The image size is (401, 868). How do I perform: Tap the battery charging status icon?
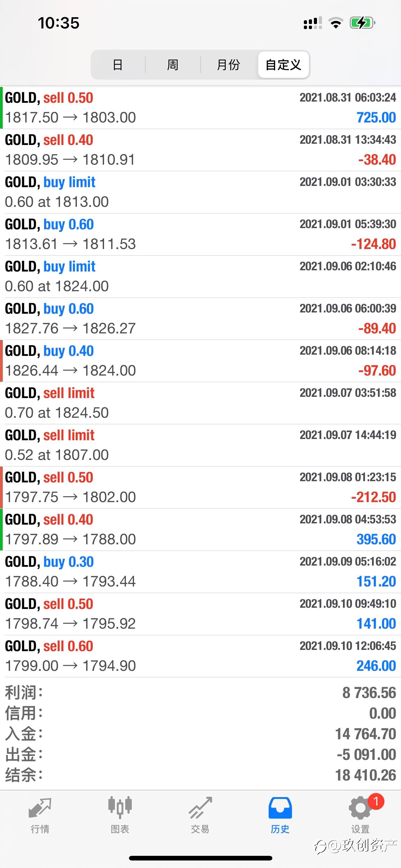363,23
